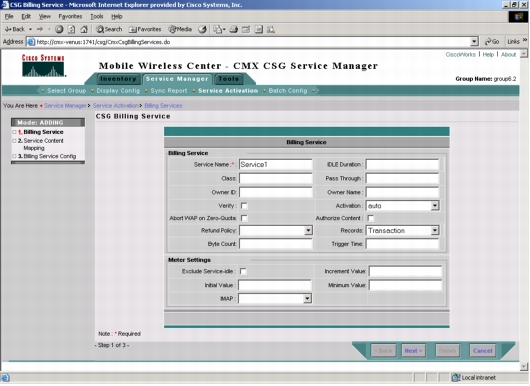
Task: Open the IMAP dropdown
Action: (x=307, y=299)
